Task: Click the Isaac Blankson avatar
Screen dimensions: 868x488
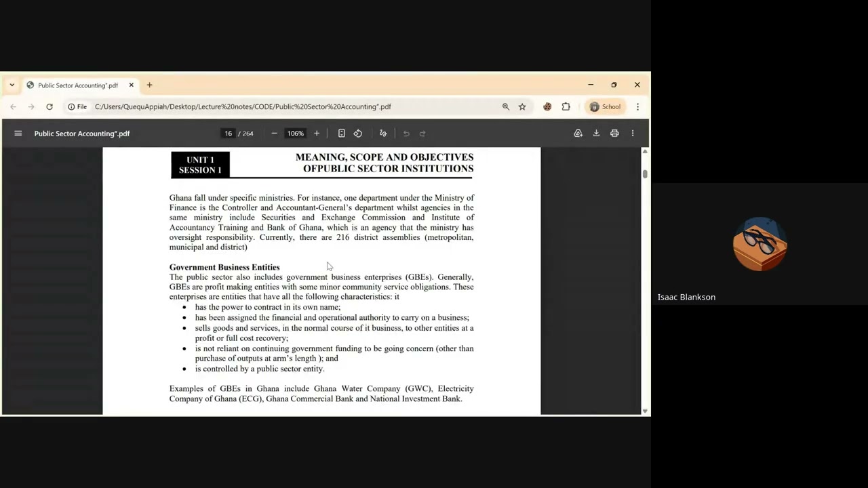Action: (759, 244)
